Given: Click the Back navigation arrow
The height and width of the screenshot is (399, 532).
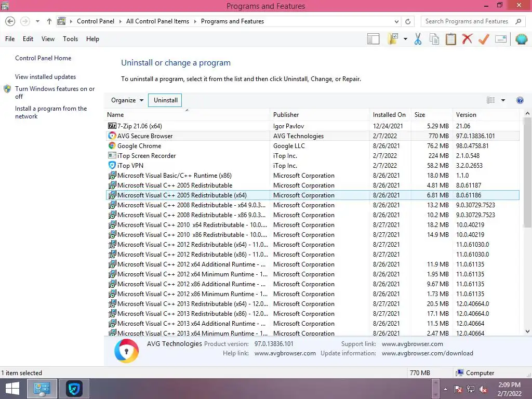Looking at the screenshot, I should (x=10, y=21).
